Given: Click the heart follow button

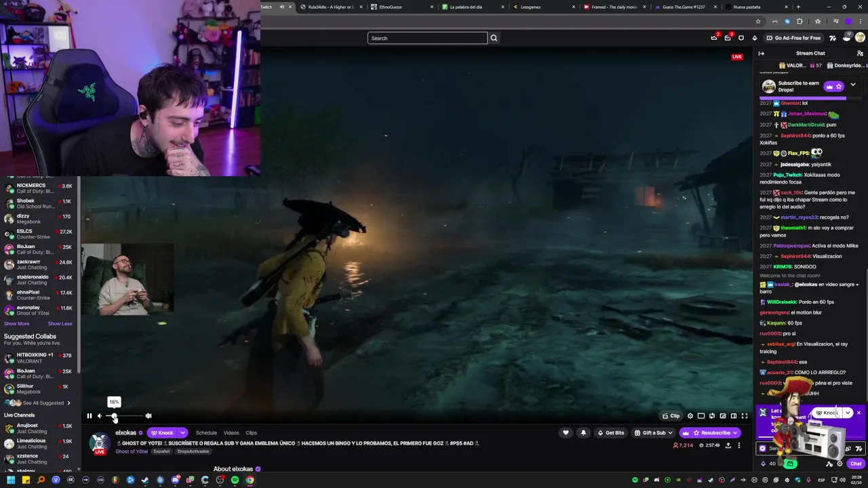Looking at the screenshot, I should coord(566,432).
